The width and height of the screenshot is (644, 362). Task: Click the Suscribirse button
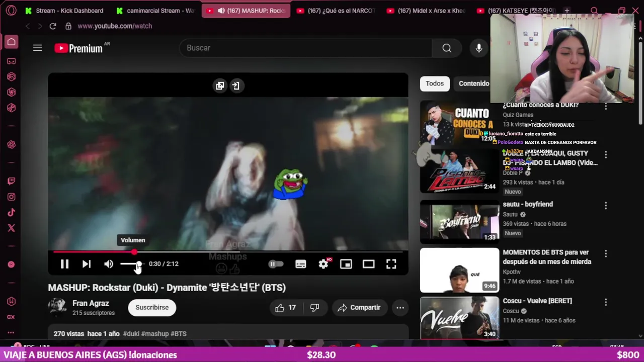152,307
